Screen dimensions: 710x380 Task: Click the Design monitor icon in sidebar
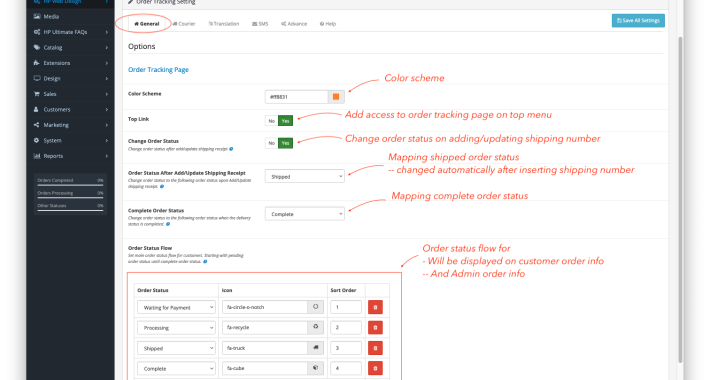[37, 78]
